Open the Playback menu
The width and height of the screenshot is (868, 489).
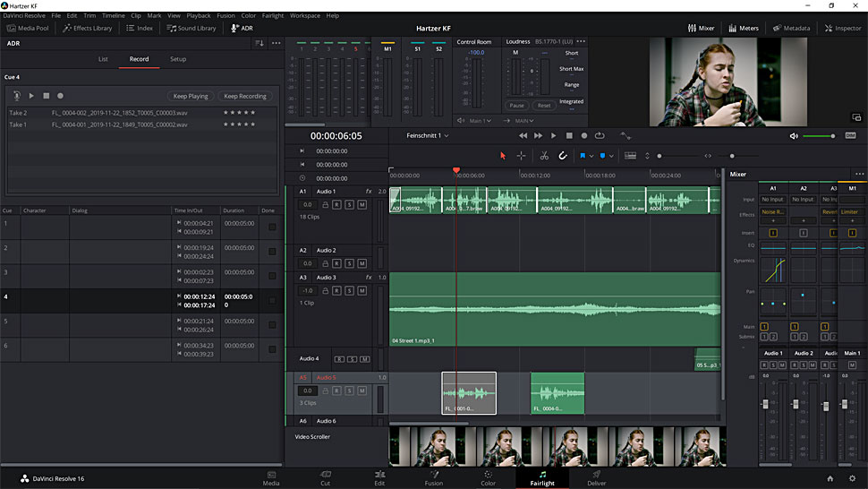pyautogui.click(x=198, y=15)
